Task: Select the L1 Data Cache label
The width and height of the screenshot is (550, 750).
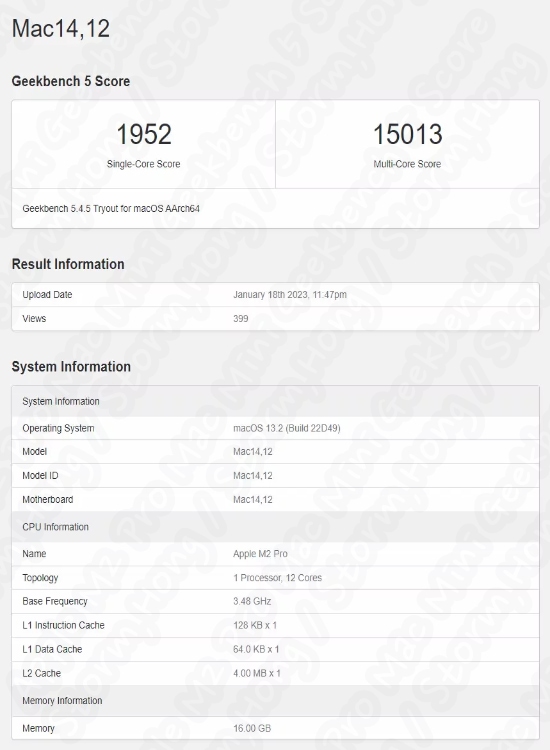Action: coord(52,649)
